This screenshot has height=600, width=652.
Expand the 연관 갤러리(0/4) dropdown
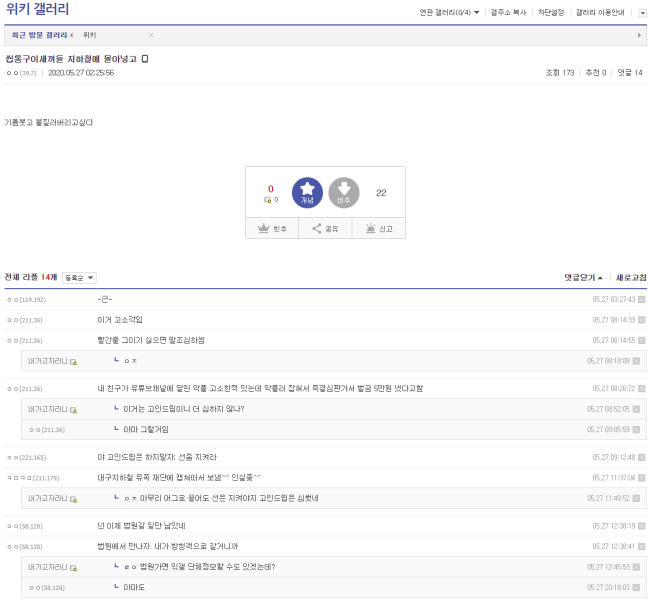click(x=449, y=12)
